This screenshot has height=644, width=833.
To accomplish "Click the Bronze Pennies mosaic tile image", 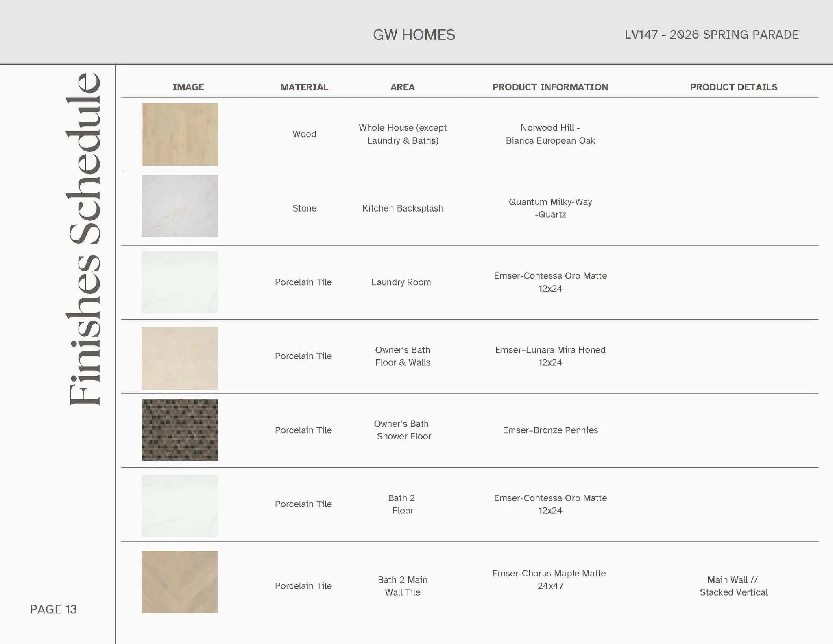I will click(179, 430).
